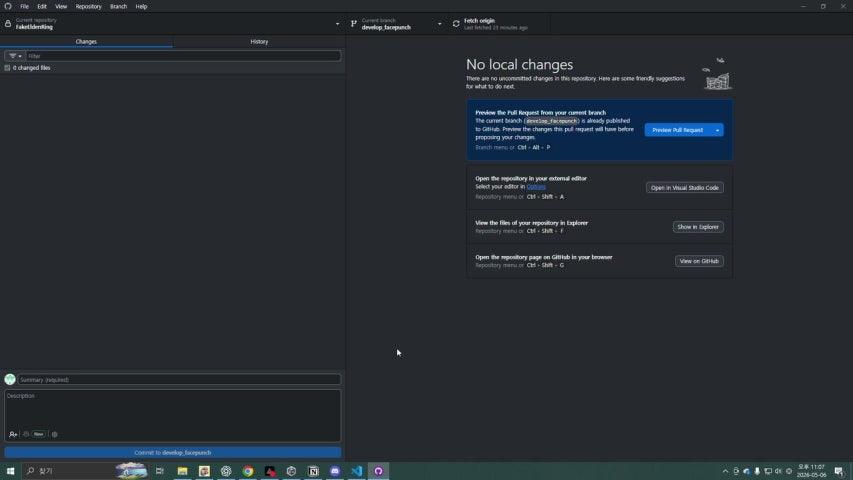Image resolution: width=853 pixels, height=480 pixels.
Task: Open the File menu
Action: click(x=24, y=7)
